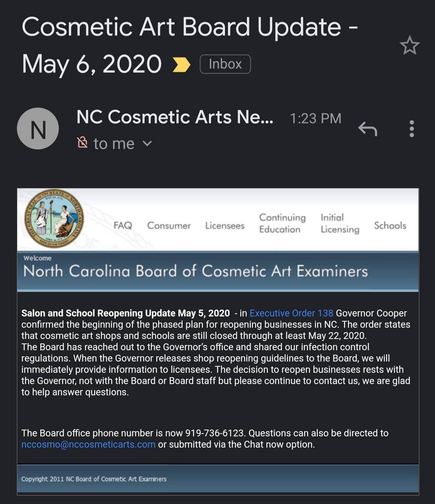Open the Executive Order 138 link

tap(291, 313)
